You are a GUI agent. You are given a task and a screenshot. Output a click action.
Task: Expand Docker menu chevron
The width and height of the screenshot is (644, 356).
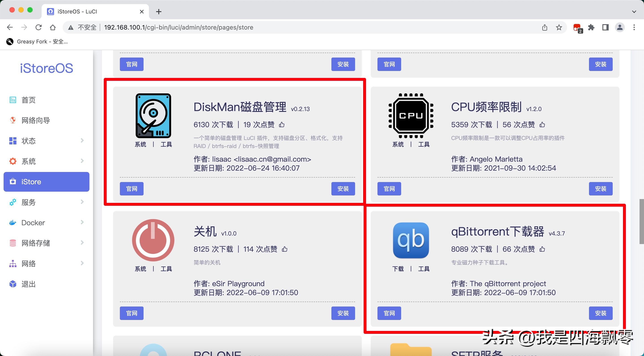[82, 222]
